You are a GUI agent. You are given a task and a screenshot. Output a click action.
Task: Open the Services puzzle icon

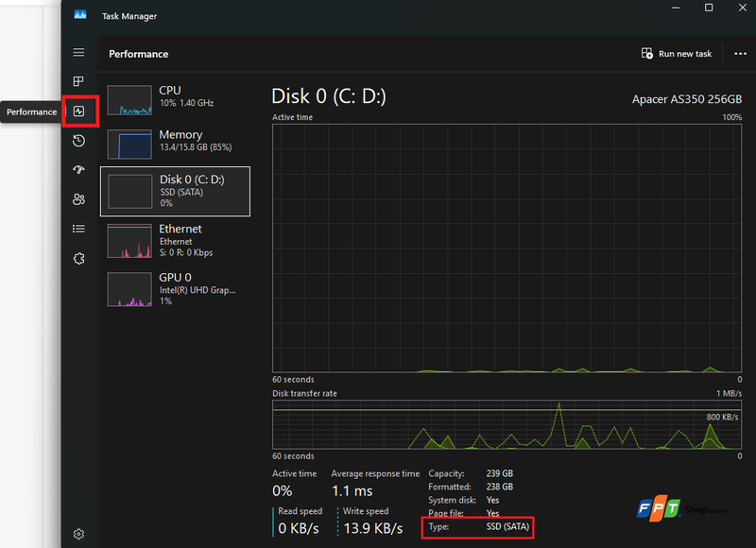click(79, 258)
